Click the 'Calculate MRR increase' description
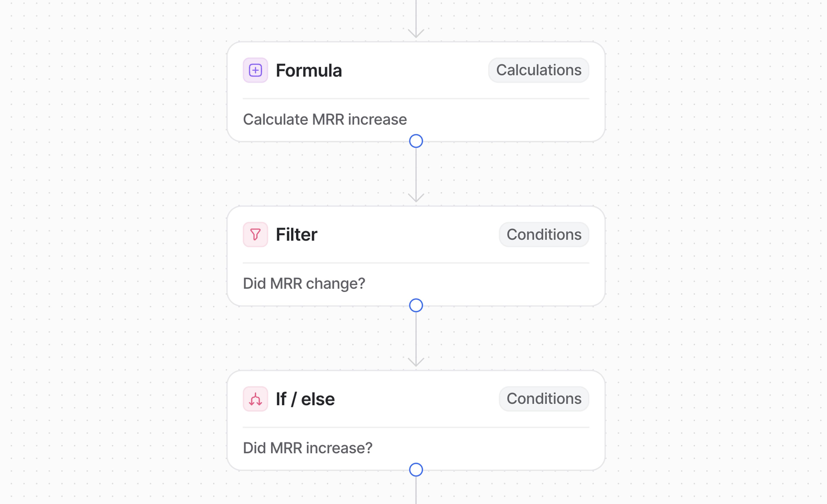 coord(325,119)
